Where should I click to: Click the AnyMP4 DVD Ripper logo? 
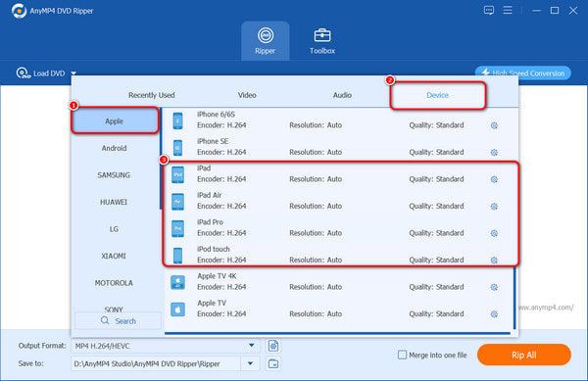(x=19, y=11)
